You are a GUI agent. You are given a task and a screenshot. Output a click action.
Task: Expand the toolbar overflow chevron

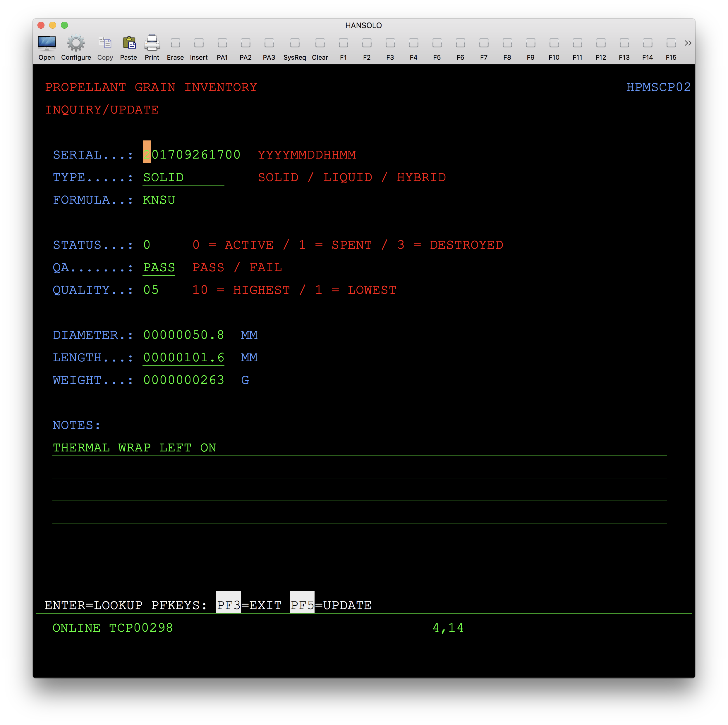[688, 43]
